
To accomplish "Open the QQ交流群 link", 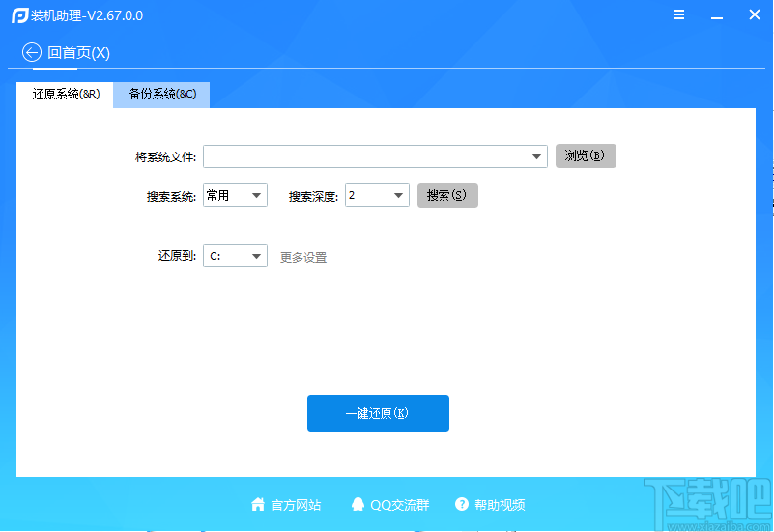I will coord(400,505).
